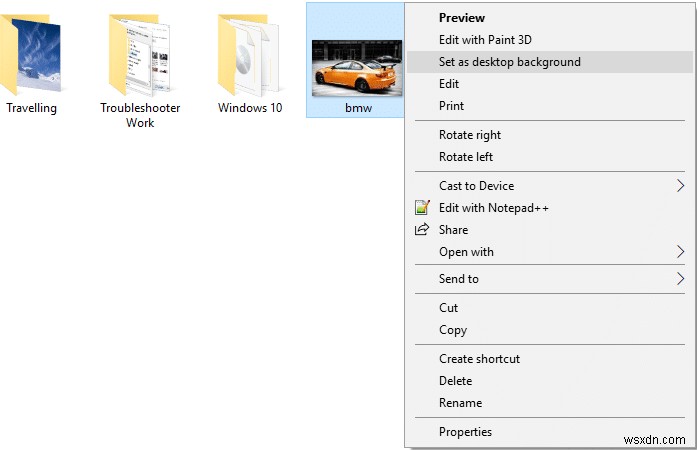Screen dimensions: 697x450
Task: Choose Edit in the context menu
Action: pos(550,84)
